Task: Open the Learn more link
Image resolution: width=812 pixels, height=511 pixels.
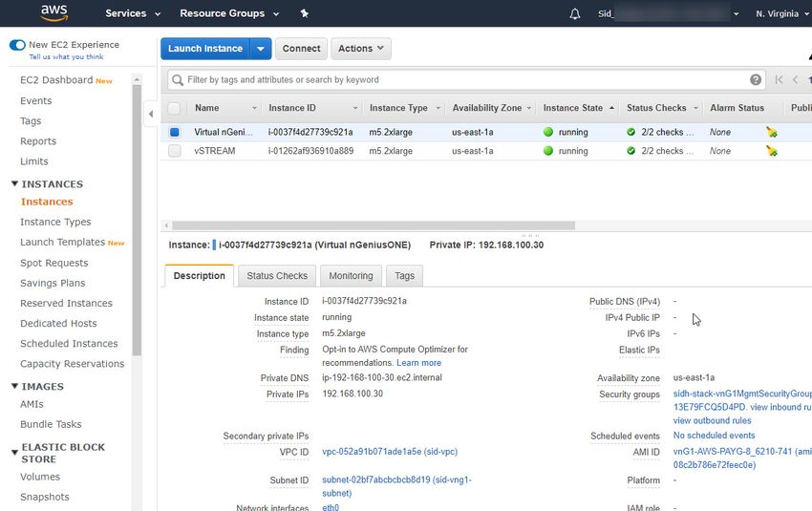Action: pos(418,363)
